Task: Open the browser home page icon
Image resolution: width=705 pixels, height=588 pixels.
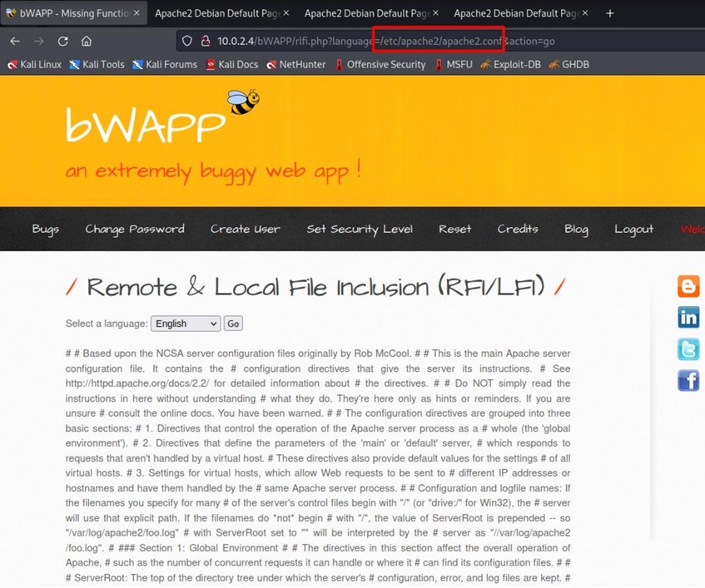Action: tap(87, 42)
